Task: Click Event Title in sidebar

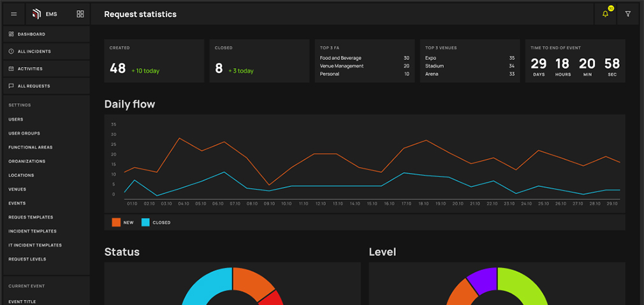Action: [22, 302]
